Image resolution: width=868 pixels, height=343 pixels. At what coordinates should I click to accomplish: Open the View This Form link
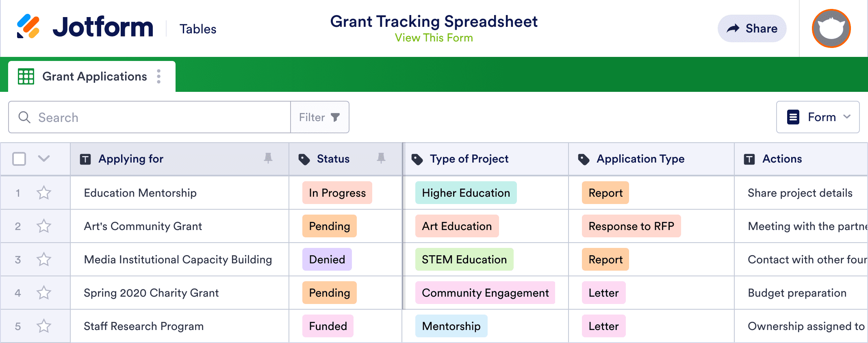pos(434,38)
